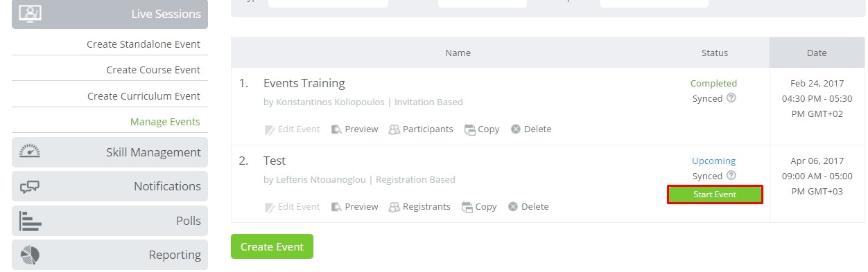Viewport: 868px width, 272px height.
Task: Copy the Test event
Action: [x=479, y=207]
